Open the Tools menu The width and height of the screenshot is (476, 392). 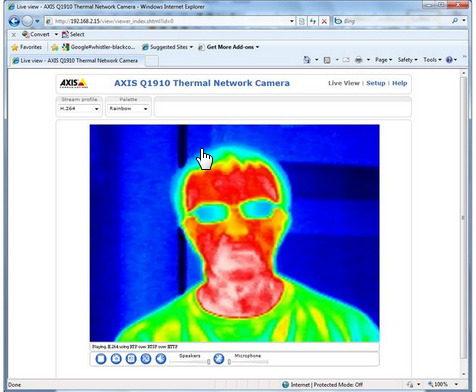(432, 60)
